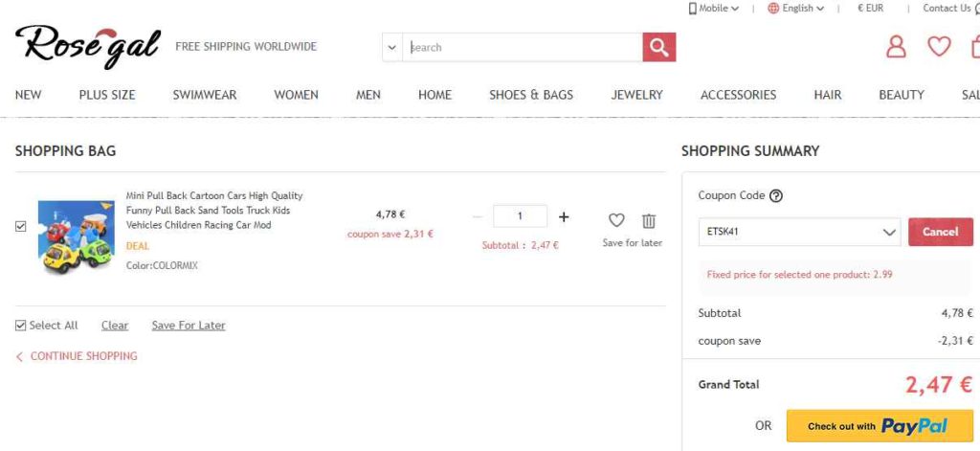Check out with PayPal button

pos(879,426)
